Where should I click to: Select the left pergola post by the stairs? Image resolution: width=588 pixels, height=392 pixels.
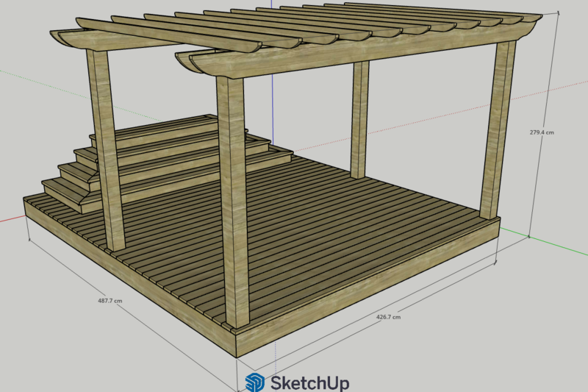(x=106, y=150)
